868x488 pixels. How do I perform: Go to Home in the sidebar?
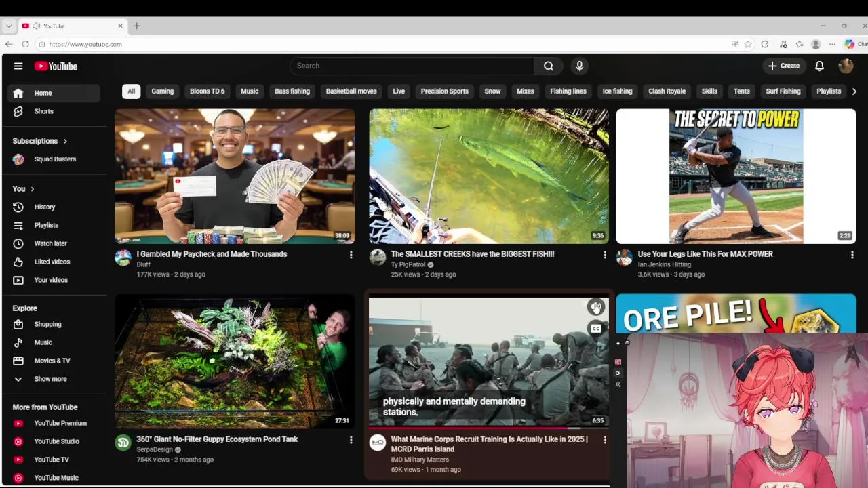[x=54, y=93]
